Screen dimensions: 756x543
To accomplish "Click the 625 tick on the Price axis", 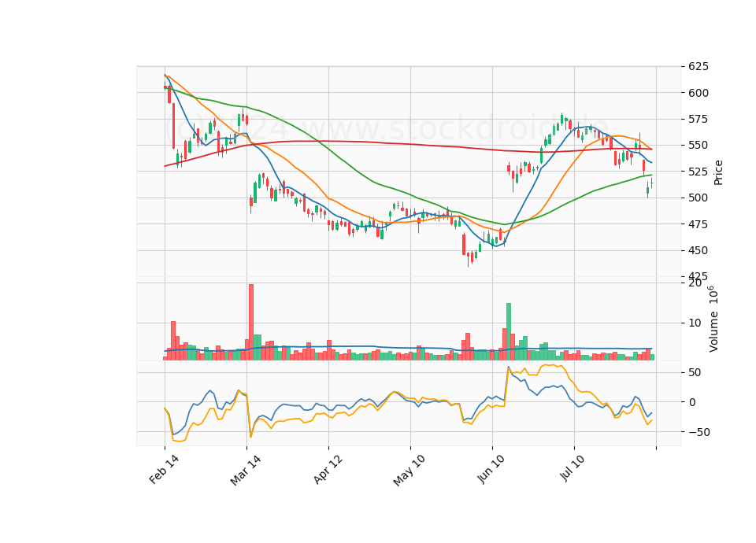I will pyautogui.click(x=699, y=66).
